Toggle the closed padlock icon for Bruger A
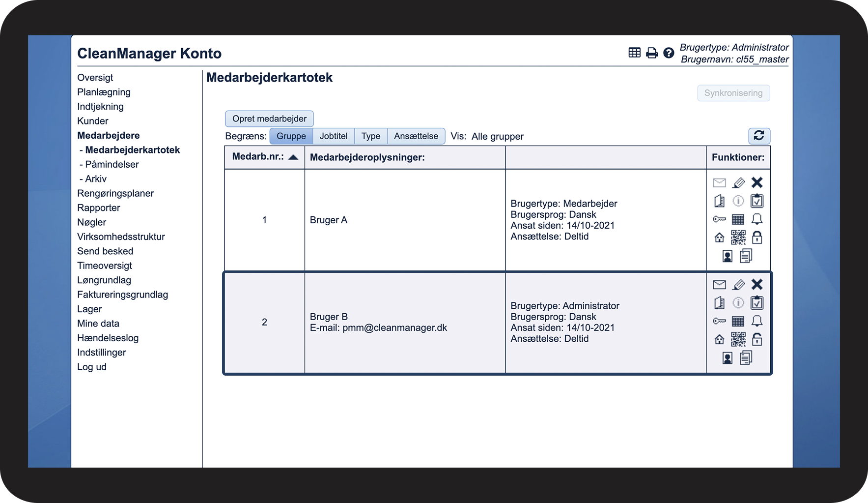Viewport: 868px width, 503px height. coord(757,237)
